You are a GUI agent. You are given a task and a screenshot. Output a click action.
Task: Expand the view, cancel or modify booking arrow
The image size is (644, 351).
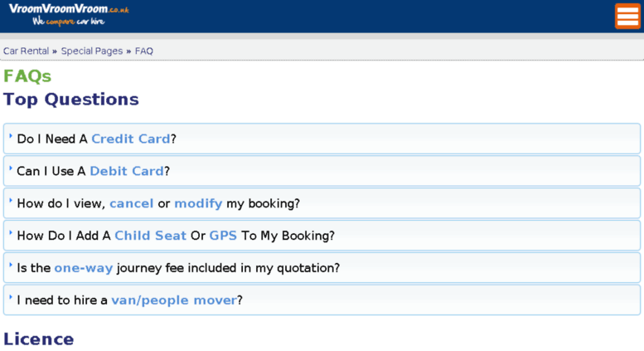[x=11, y=200]
